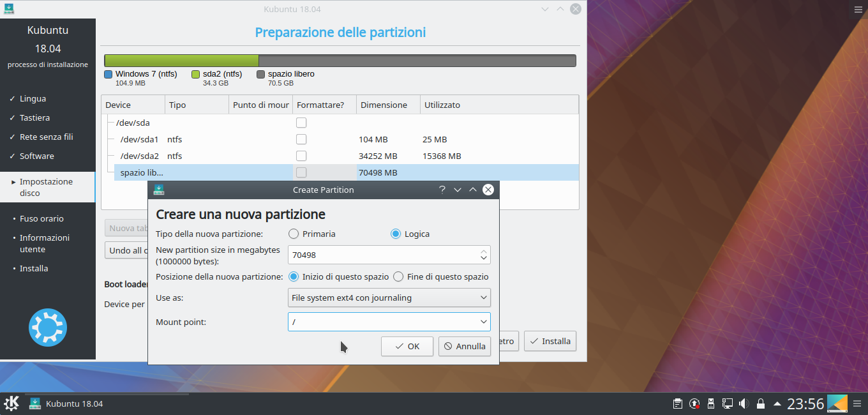868x415 pixels.
Task: Click the blue Windows 7 legend swatch
Action: (108, 74)
